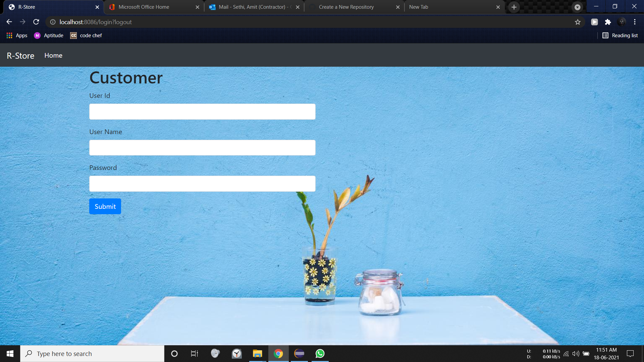
Task: Click the browser back arrow
Action: click(x=9, y=22)
